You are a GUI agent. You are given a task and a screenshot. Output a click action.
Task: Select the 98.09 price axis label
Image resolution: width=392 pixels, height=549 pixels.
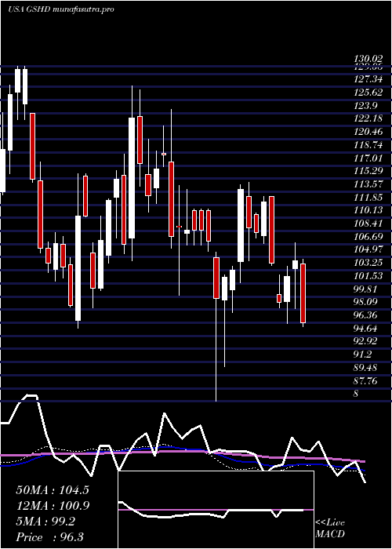tap(366, 302)
